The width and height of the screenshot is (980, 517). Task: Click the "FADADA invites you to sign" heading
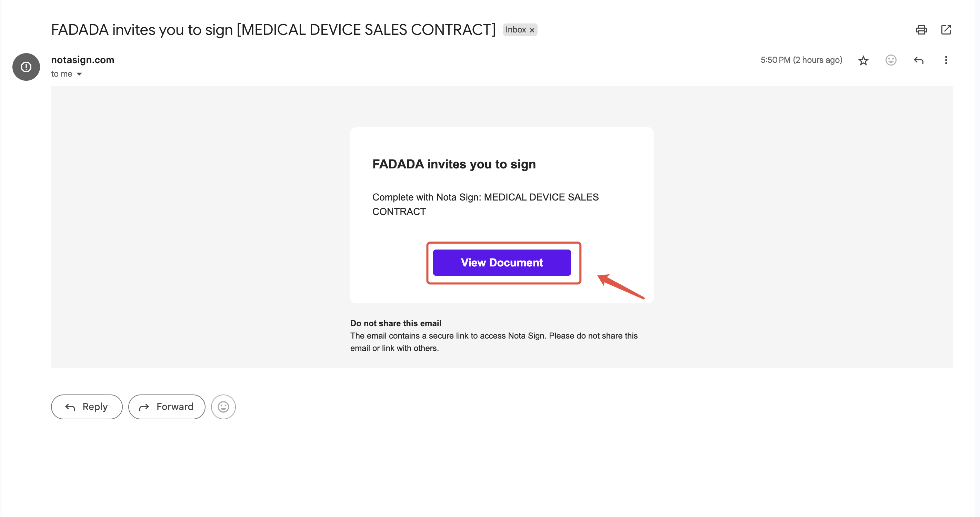(454, 164)
